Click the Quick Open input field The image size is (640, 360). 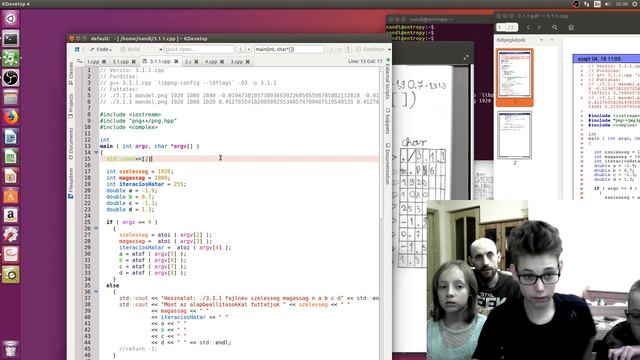[199, 49]
